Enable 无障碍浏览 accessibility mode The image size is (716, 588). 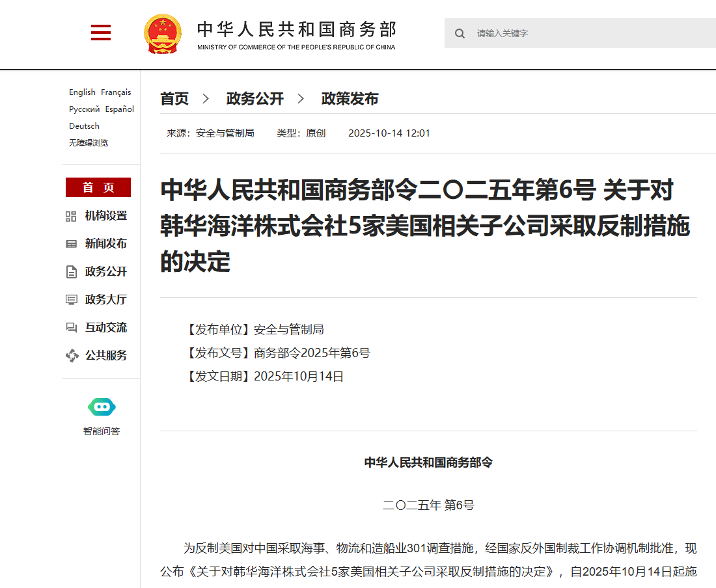pyautogui.click(x=89, y=143)
